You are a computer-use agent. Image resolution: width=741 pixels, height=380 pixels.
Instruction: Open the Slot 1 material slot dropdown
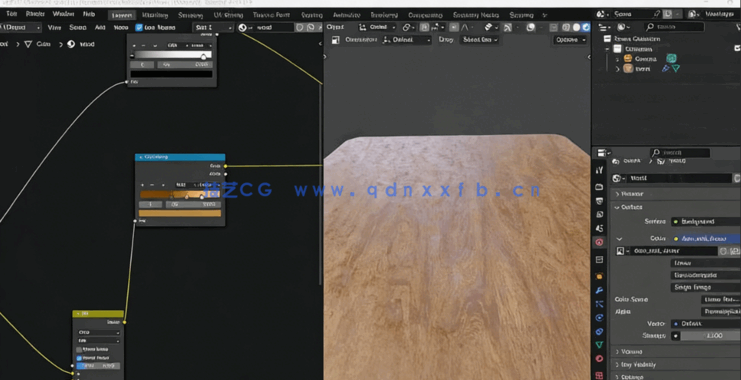[x=213, y=27]
